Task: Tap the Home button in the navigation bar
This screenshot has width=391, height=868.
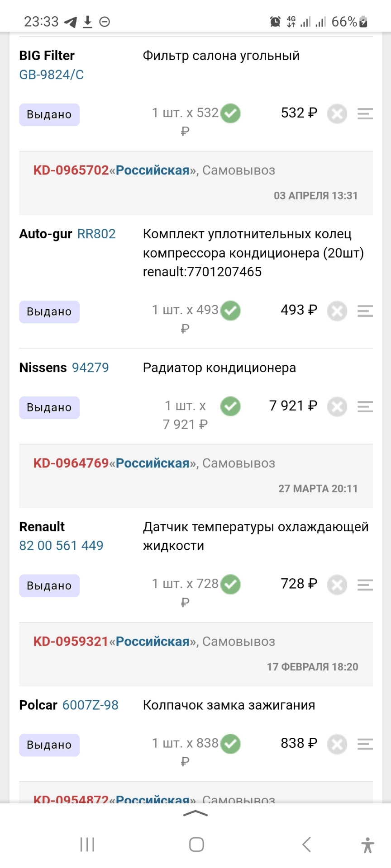Action: (195, 843)
